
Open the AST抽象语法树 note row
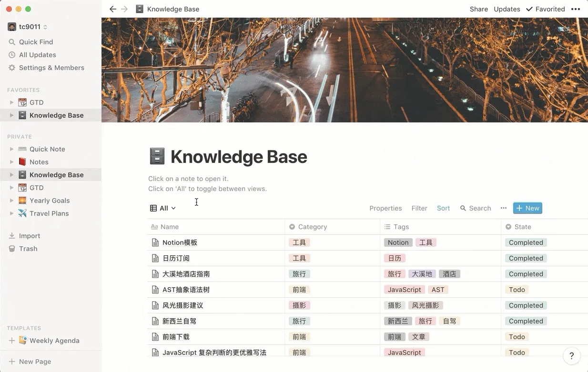(x=186, y=290)
